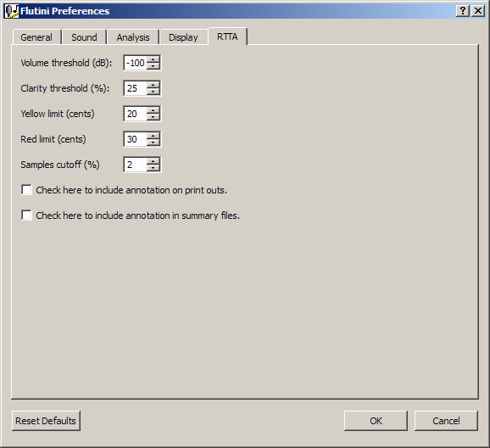Decrease the Volume threshold value
This screenshot has width=490, height=448.
[x=153, y=66]
